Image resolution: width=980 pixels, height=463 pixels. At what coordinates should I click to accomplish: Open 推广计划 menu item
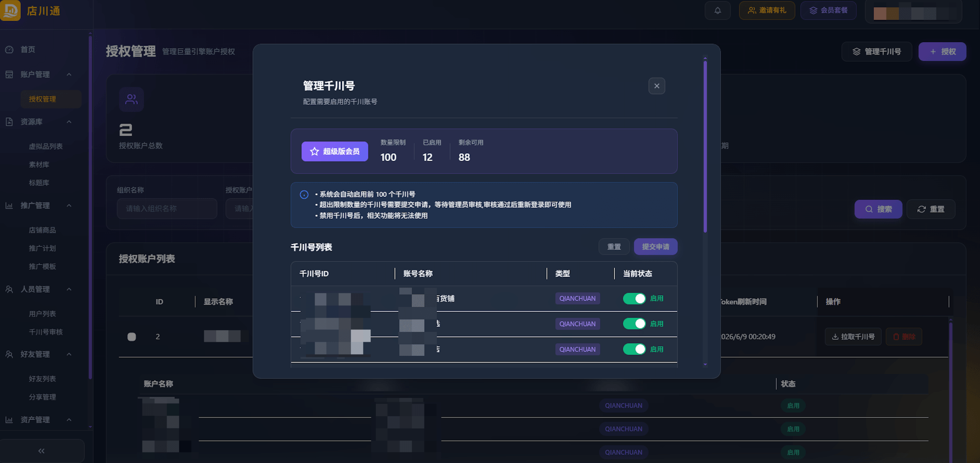tap(42, 248)
